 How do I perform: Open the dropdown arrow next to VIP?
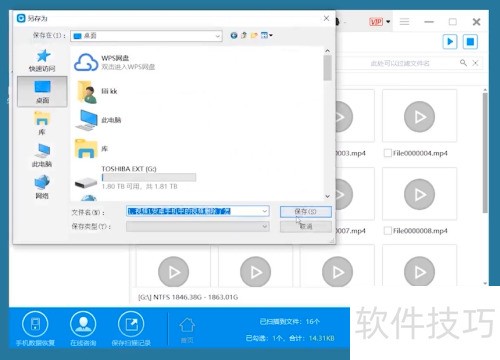(x=388, y=22)
